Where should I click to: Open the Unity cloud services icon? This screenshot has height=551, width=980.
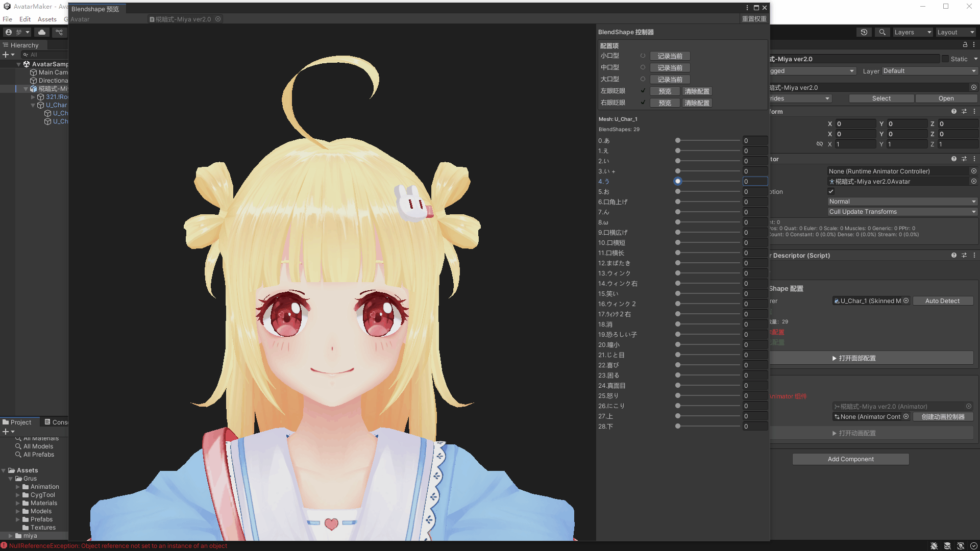point(42,32)
